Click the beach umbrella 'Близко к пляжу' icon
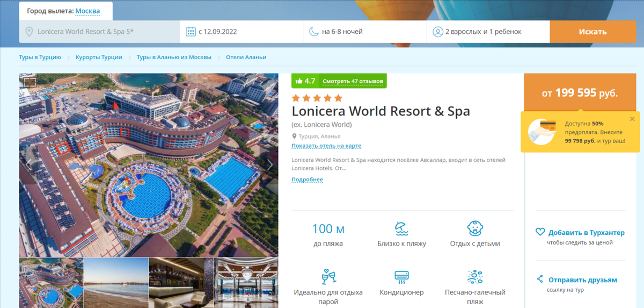Screen dimensions: 644x308 tap(401, 228)
